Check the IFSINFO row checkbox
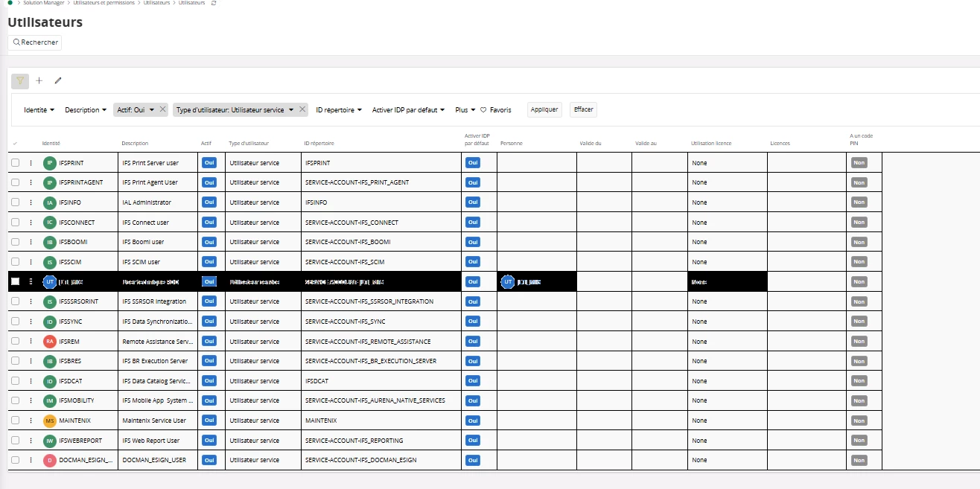The height and width of the screenshot is (489, 980). (x=15, y=202)
